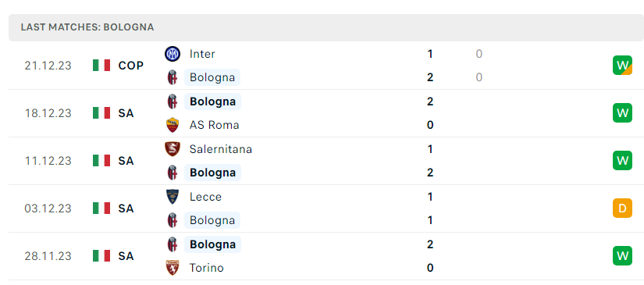Select the Last Matches: Bologna header
This screenshot has height=285, width=644.
(x=326, y=27)
